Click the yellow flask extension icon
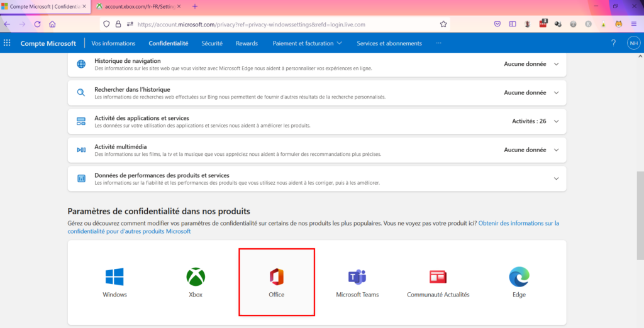This screenshot has height=328, width=644. click(x=603, y=25)
